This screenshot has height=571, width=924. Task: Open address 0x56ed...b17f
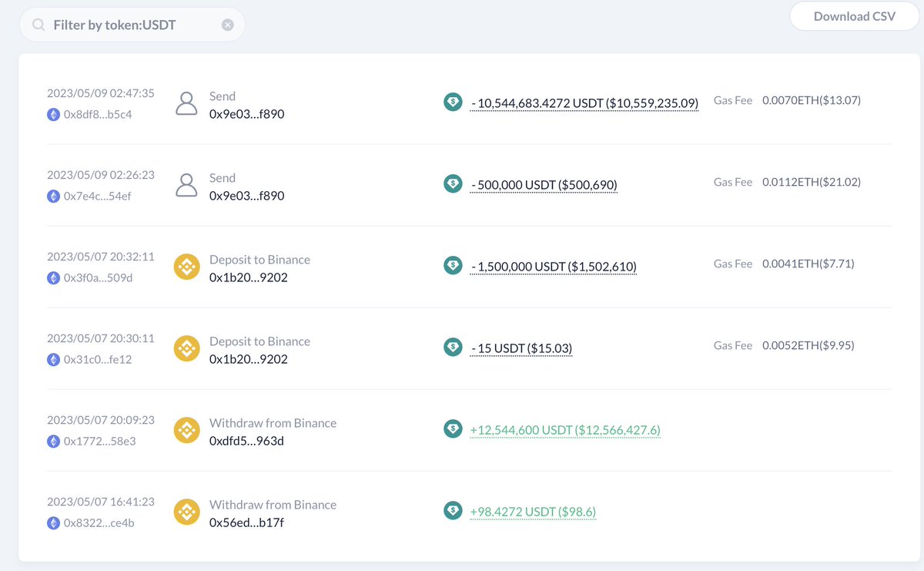246,522
